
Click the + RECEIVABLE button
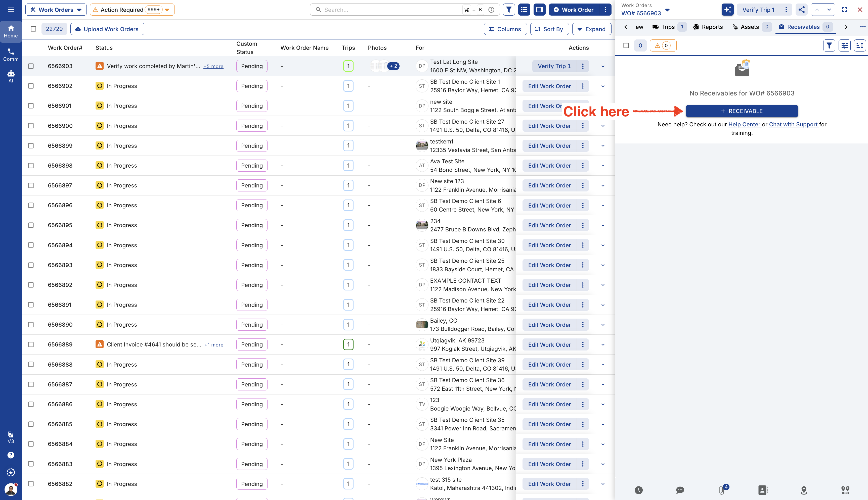click(742, 111)
